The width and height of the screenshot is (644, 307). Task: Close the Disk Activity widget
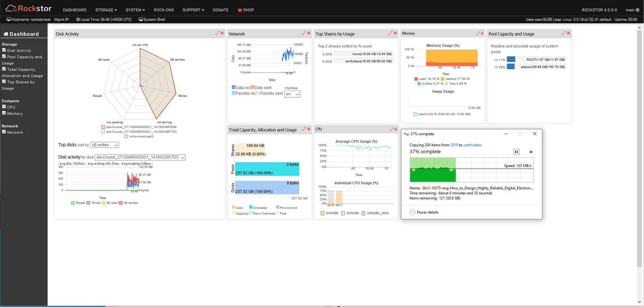[222, 33]
